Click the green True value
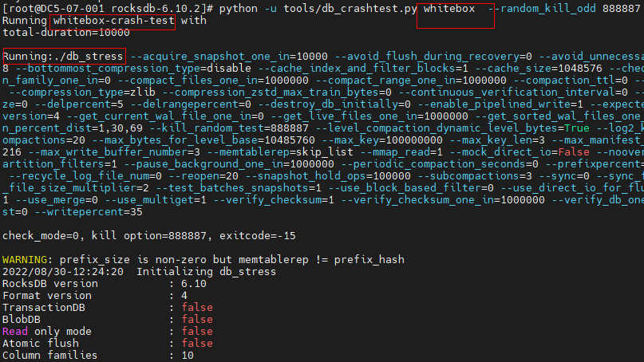 coord(577,128)
